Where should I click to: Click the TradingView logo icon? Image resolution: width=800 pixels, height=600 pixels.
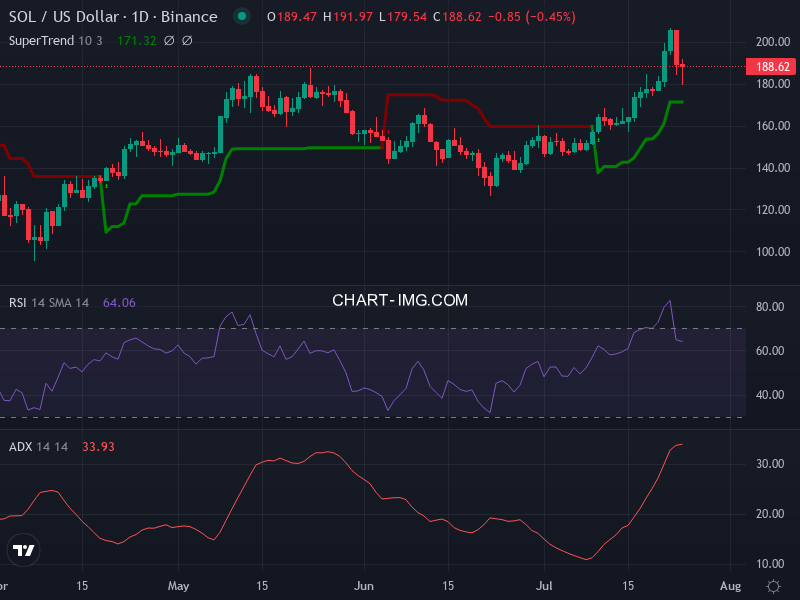pyautogui.click(x=23, y=550)
